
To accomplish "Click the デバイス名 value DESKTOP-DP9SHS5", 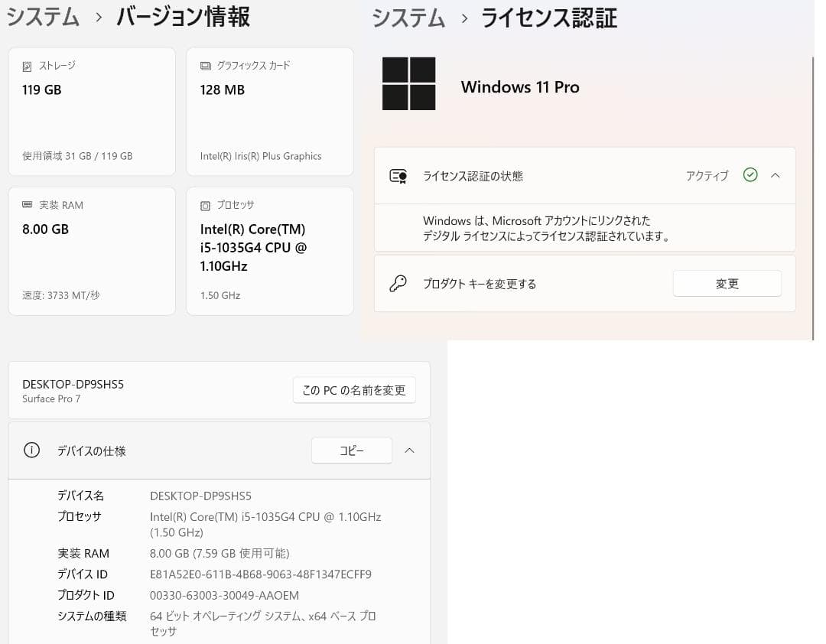I will 200,496.
